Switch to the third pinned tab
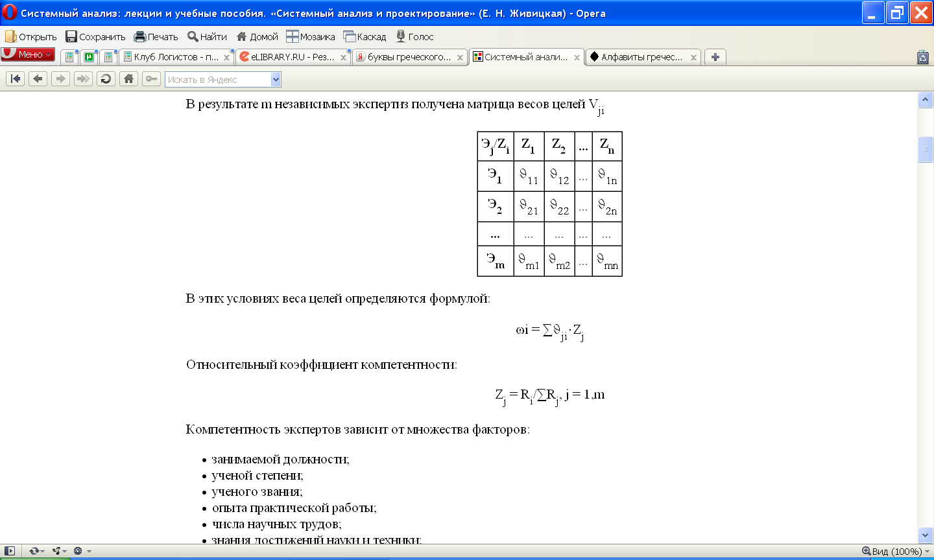This screenshot has width=934, height=560. tap(108, 57)
